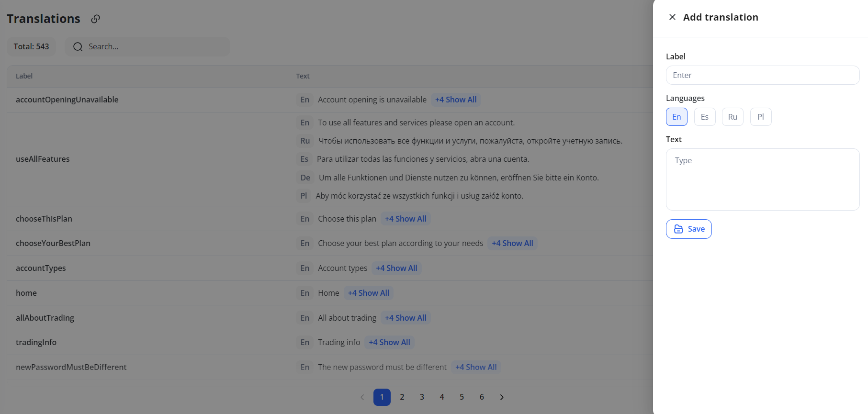Click the Russian text of useAllFeatures

[x=470, y=141]
